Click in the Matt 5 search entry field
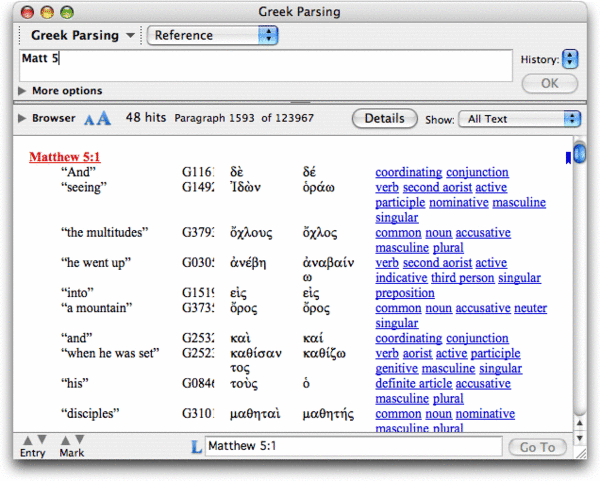The height and width of the screenshot is (481, 600). [260, 65]
